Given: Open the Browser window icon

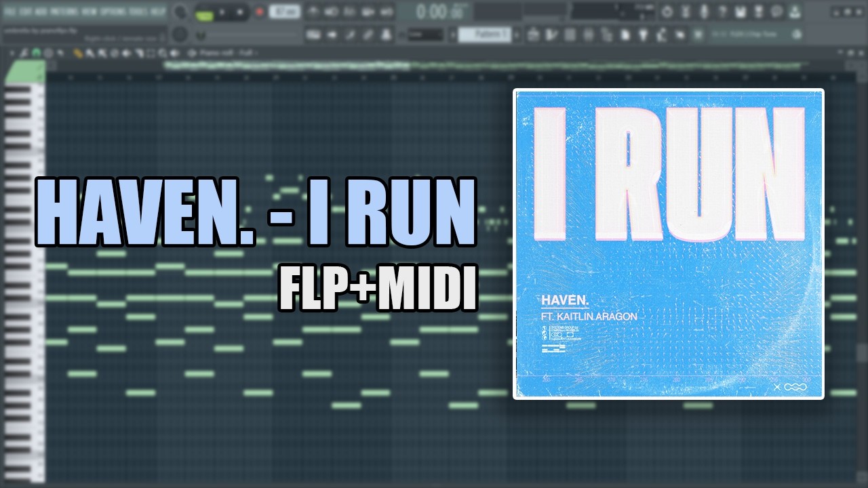Looking at the screenshot, I should 607,34.
